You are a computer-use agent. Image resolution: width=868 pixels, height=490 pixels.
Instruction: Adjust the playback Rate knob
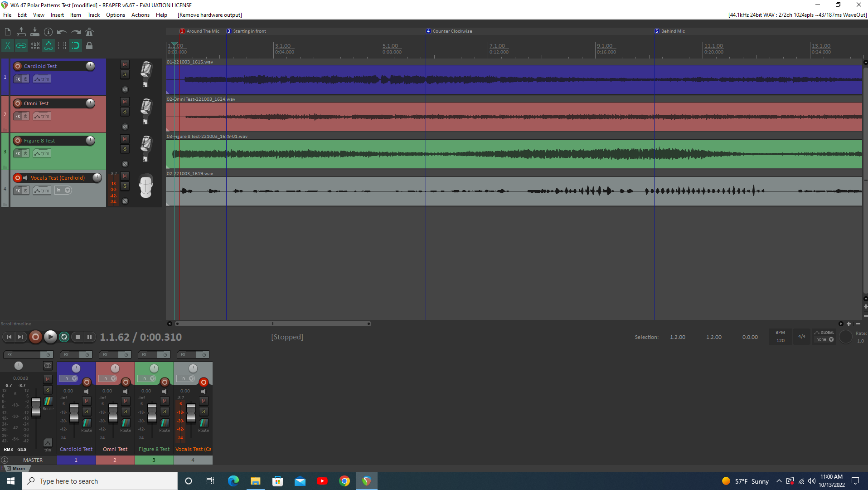click(845, 337)
